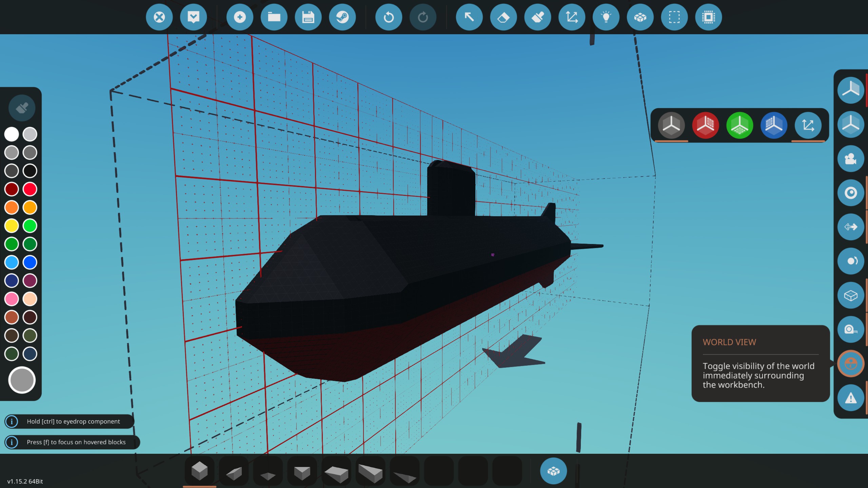Click the Steam Workshop icon
The width and height of the screenshot is (868, 488).
(342, 17)
